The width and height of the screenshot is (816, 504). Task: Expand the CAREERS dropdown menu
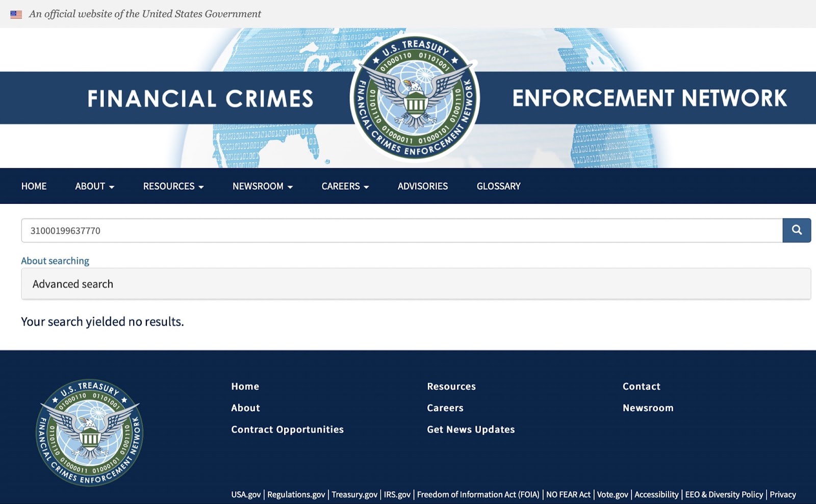[x=345, y=186]
